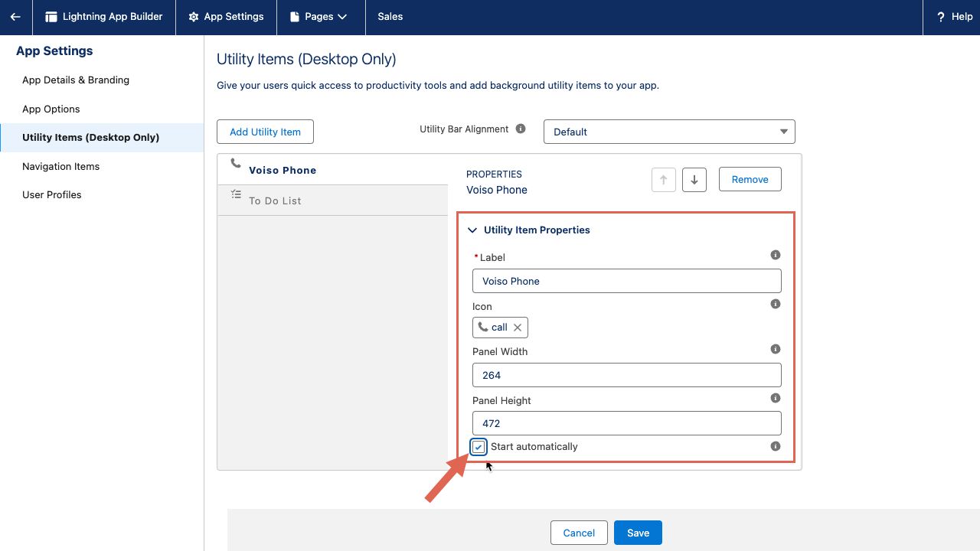Viewport: 980px width, 551px height.
Task: Click the back arrow icon
Action: point(15,17)
